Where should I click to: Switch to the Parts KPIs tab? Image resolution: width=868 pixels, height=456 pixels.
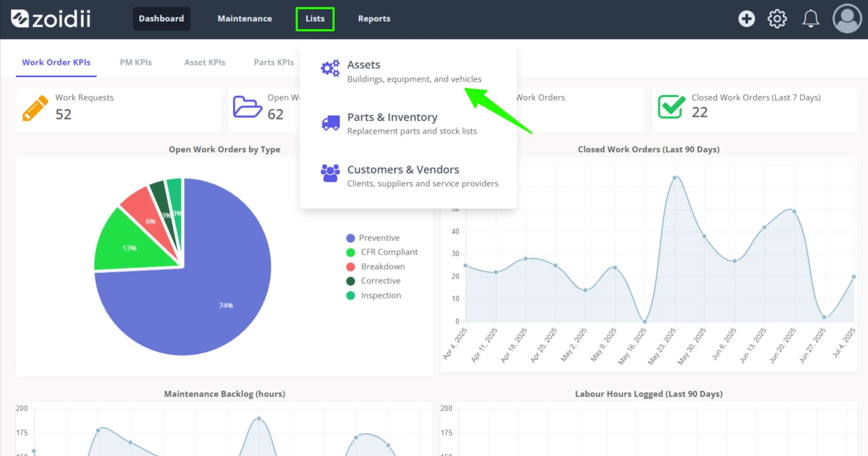coord(274,62)
